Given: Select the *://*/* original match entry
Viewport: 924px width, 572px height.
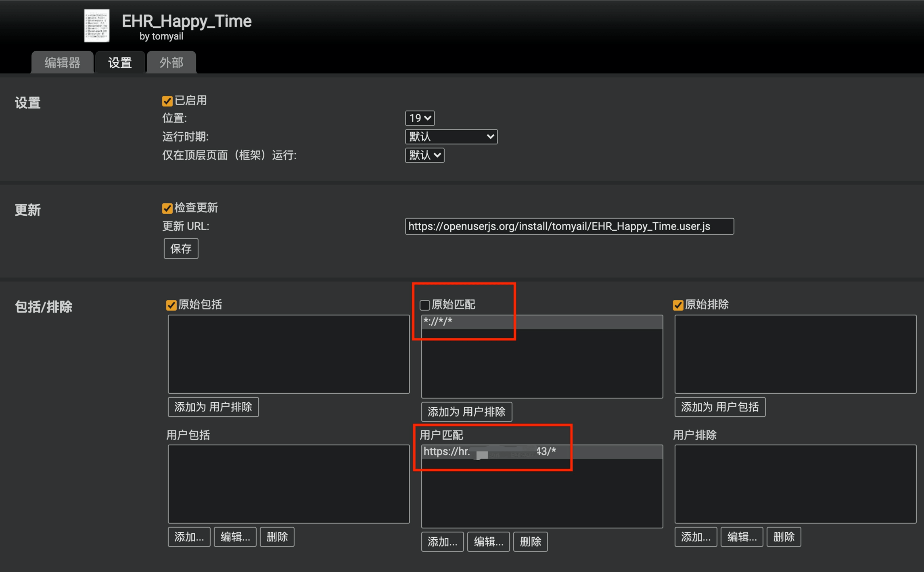Looking at the screenshot, I should (x=541, y=322).
